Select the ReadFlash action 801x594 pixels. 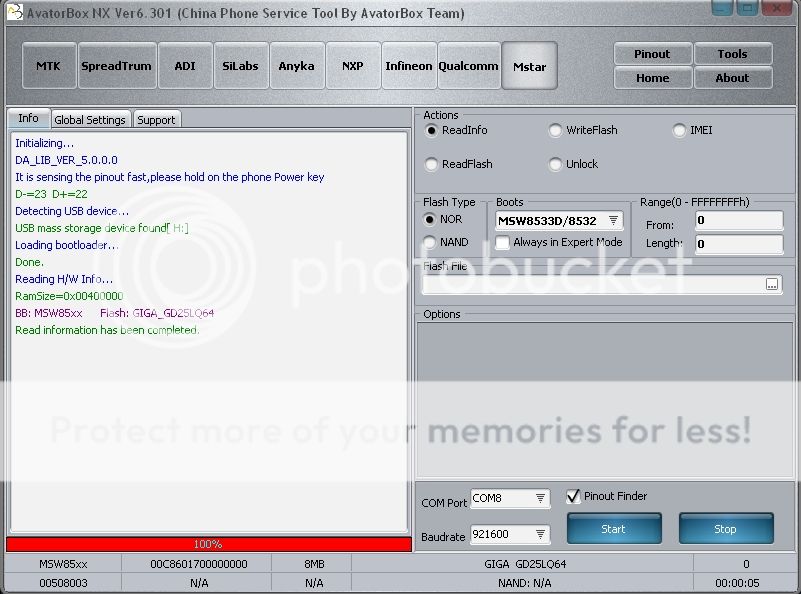click(x=432, y=164)
